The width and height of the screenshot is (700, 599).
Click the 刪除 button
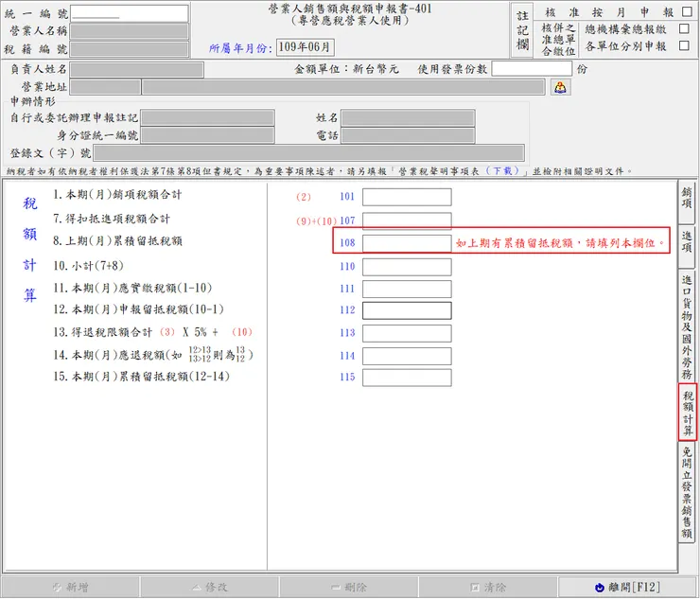pyautogui.click(x=349, y=587)
